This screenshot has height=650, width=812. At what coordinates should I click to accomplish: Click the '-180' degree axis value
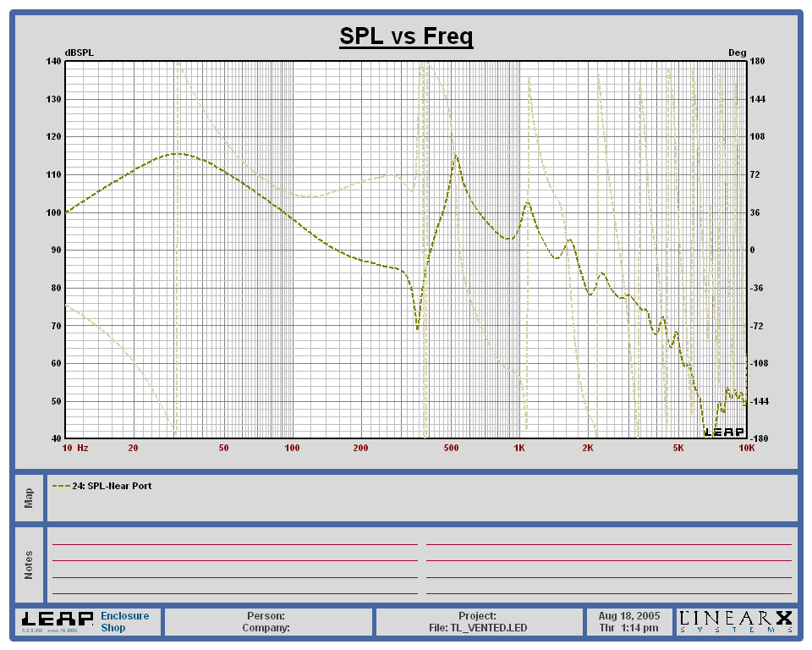760,438
